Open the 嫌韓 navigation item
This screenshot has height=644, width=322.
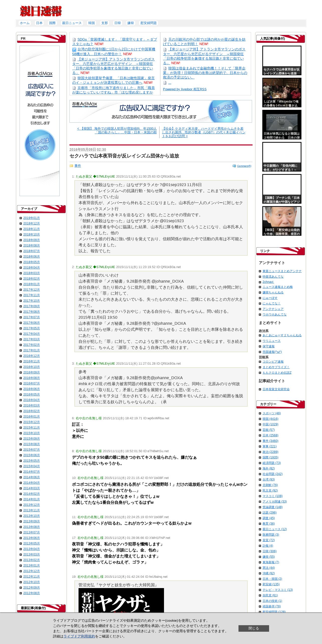pos(131,23)
